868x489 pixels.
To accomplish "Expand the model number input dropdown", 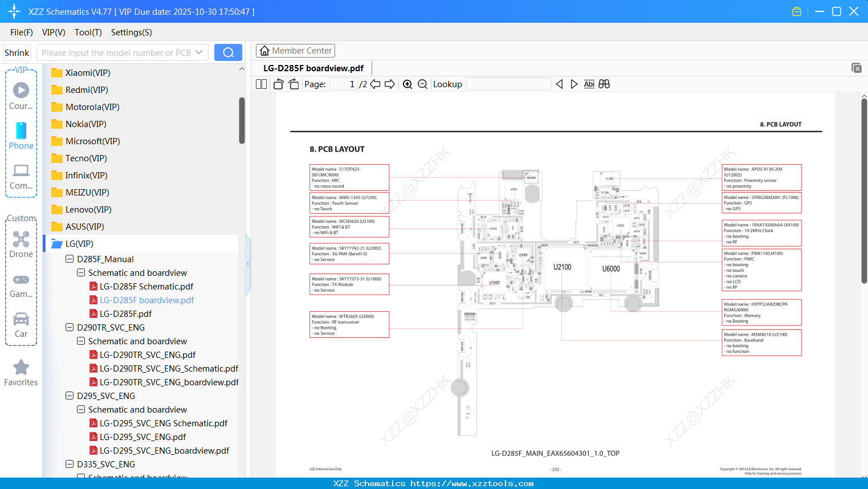I will [x=201, y=52].
